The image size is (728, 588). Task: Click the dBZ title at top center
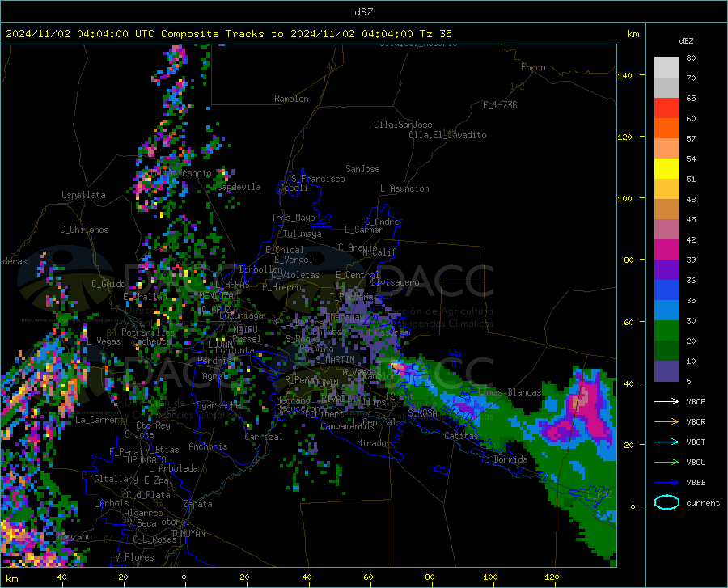point(363,12)
